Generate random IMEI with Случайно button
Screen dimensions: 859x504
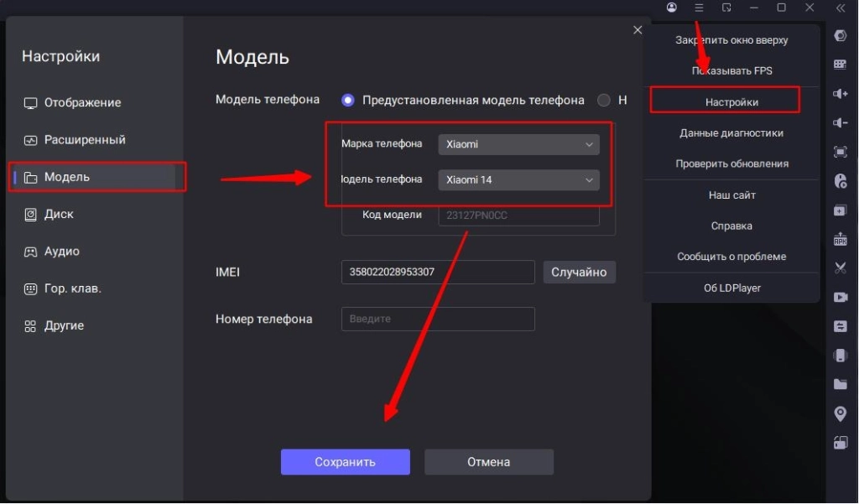pos(579,271)
